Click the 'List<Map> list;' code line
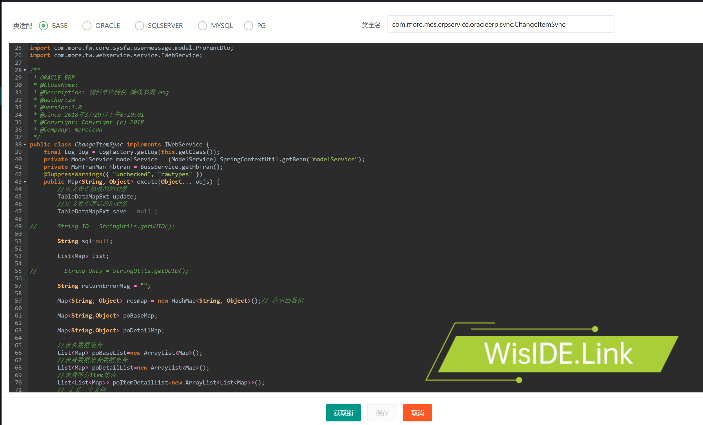This screenshot has width=703, height=425. click(83, 256)
